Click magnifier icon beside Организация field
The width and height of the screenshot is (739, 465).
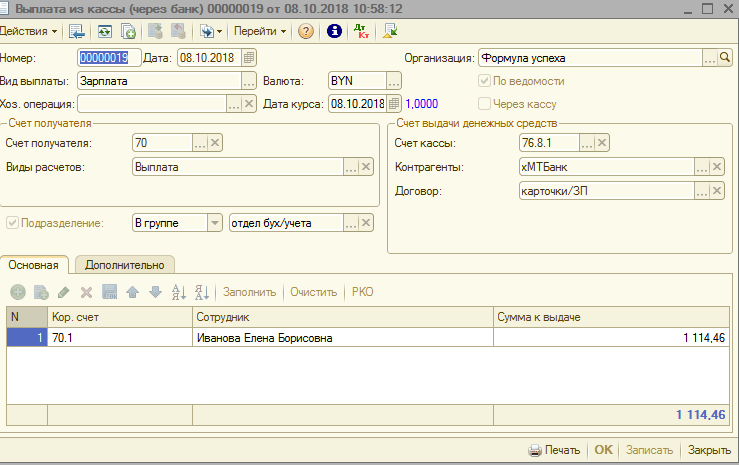tap(725, 58)
